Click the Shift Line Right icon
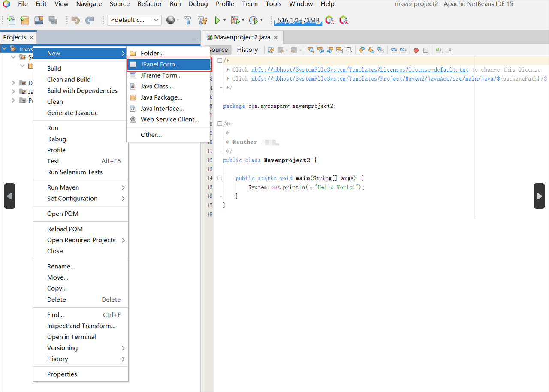549x392 pixels. (403, 50)
